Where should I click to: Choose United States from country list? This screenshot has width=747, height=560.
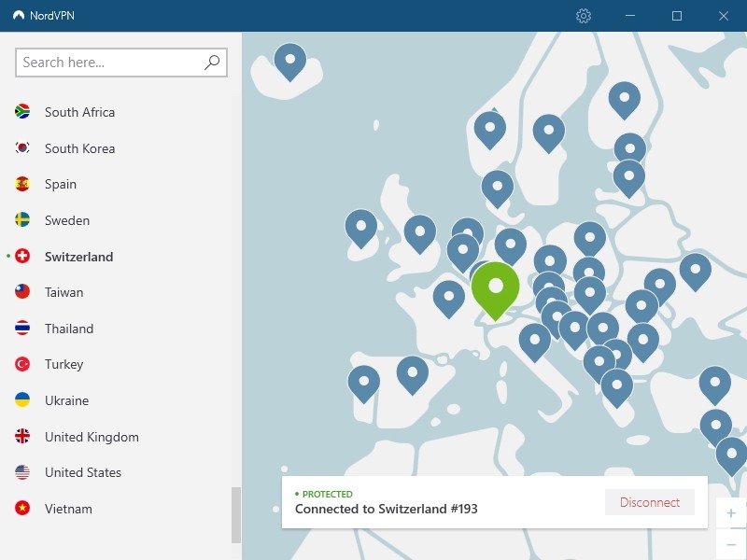(x=83, y=472)
